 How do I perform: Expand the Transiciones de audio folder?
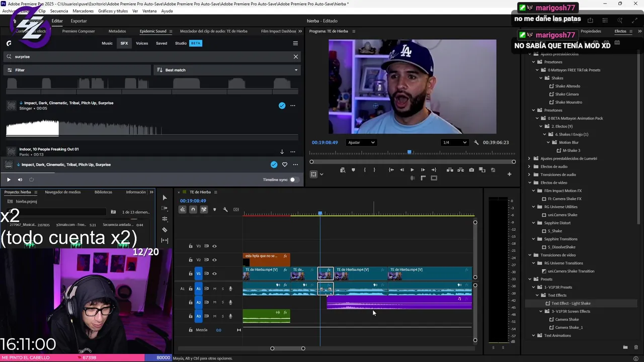click(529, 174)
